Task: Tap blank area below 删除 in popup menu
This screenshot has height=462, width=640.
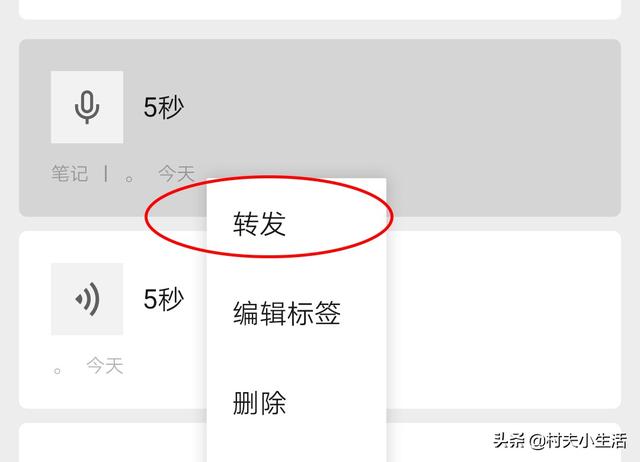Action: tap(297, 443)
